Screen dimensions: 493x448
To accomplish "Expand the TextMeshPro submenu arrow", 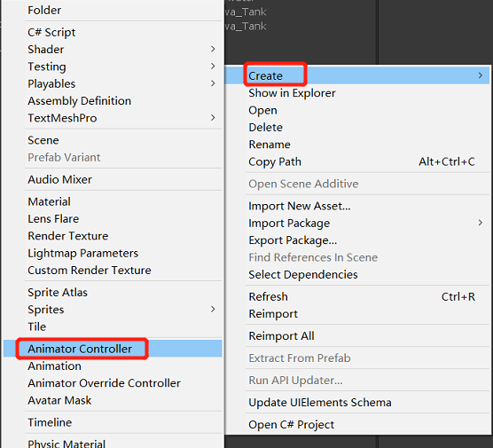I will (213, 118).
